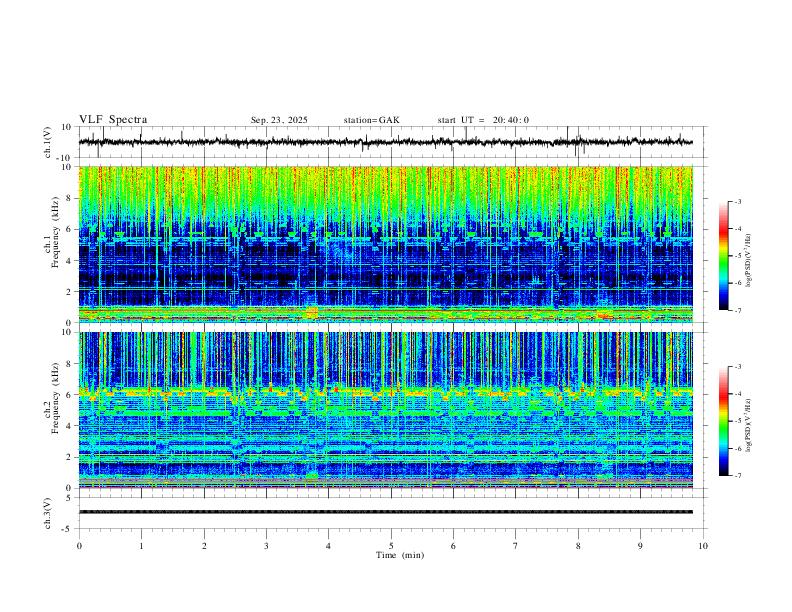792x612 pixels.
Task: Click the 'ch.1(V)' axis label
Action: click(x=48, y=142)
